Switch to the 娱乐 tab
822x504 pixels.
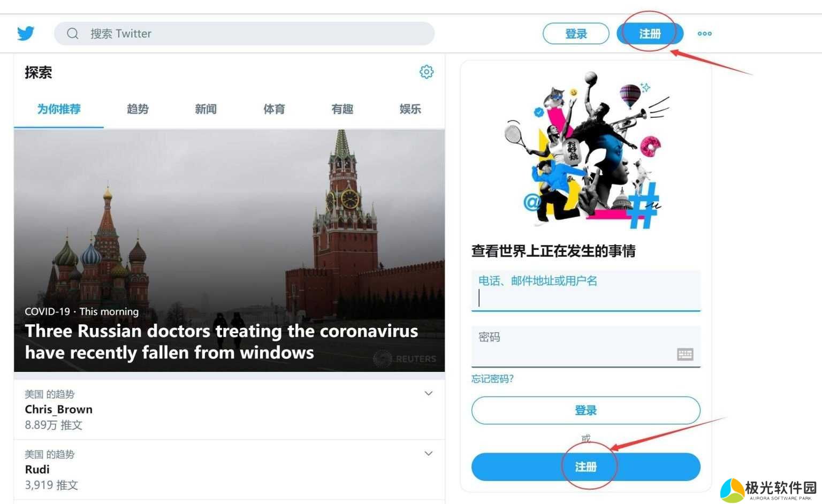click(x=410, y=109)
